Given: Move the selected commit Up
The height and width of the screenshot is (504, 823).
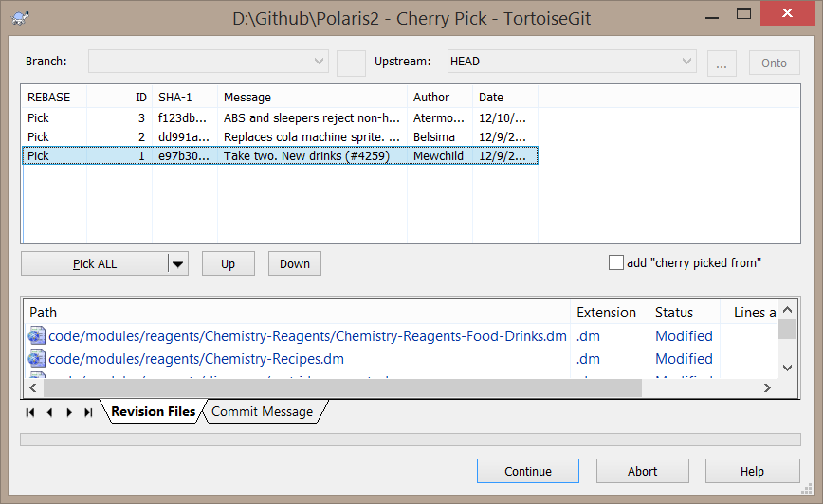Looking at the screenshot, I should coord(228,263).
